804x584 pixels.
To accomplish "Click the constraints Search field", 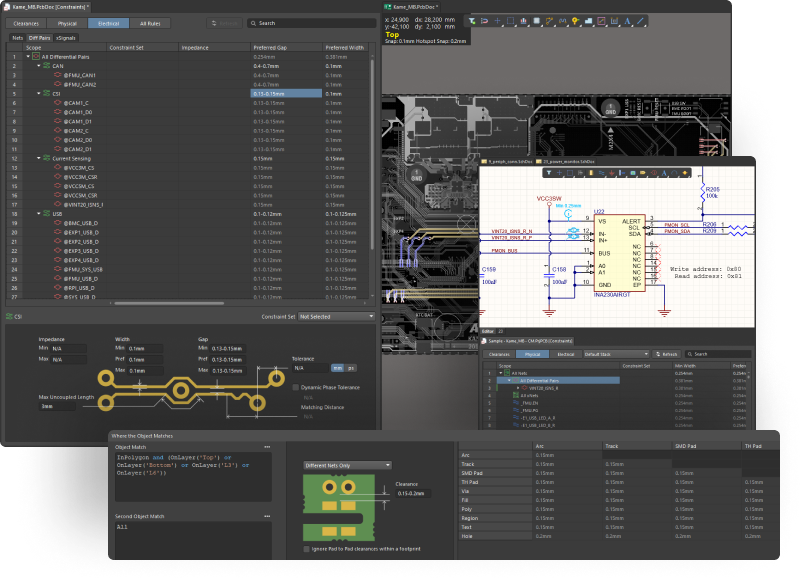I will pos(310,22).
